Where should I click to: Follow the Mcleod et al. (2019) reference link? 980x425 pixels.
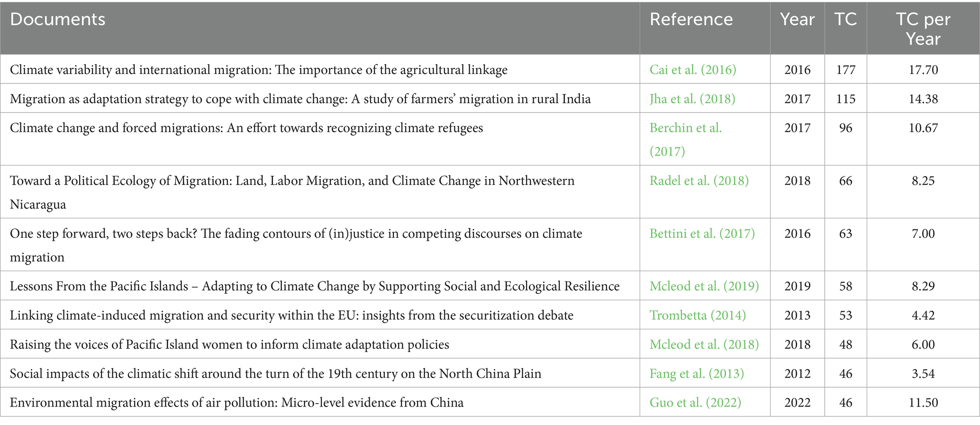coord(704,287)
